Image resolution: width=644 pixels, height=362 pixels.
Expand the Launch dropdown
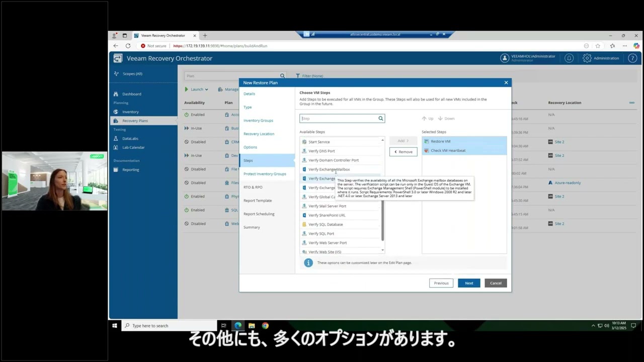(x=197, y=89)
